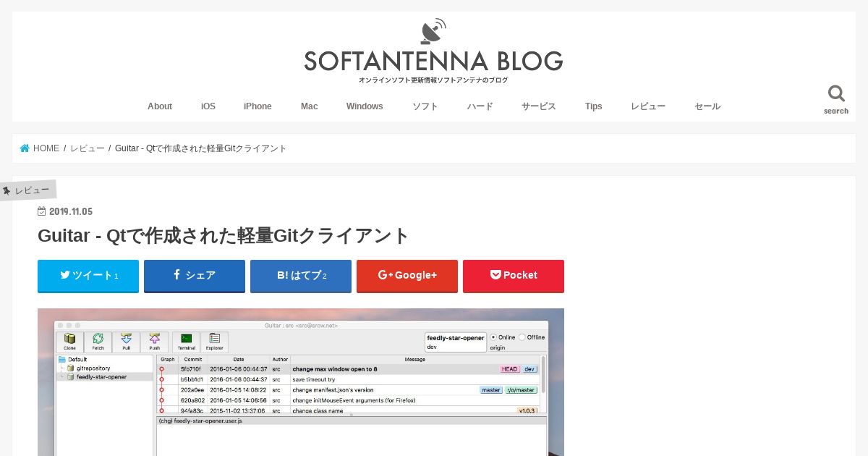The width and height of the screenshot is (868, 456).
Task: Open the ハード menu item
Action: [x=480, y=106]
